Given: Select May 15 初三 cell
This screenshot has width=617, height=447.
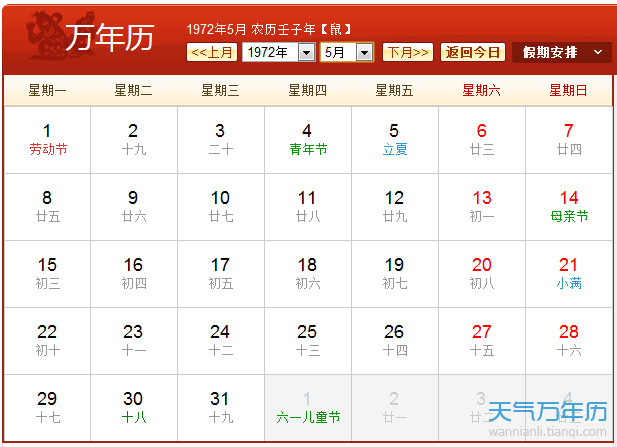Looking at the screenshot, I should pos(47,274).
